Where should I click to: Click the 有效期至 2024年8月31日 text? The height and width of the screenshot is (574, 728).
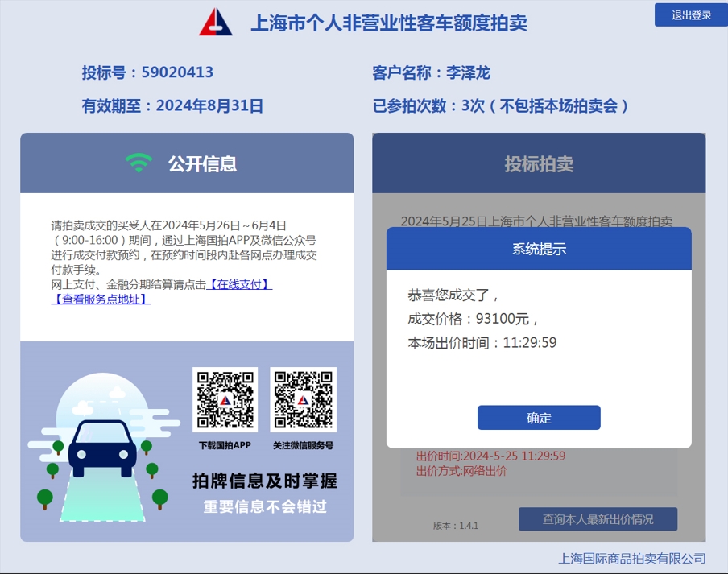coord(172,105)
